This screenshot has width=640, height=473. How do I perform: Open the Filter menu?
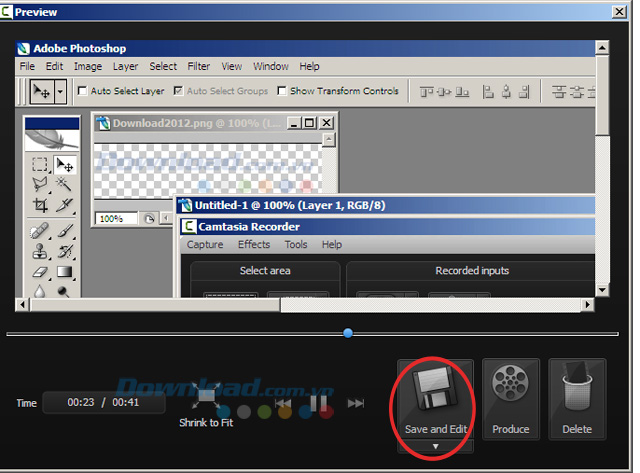coord(198,66)
